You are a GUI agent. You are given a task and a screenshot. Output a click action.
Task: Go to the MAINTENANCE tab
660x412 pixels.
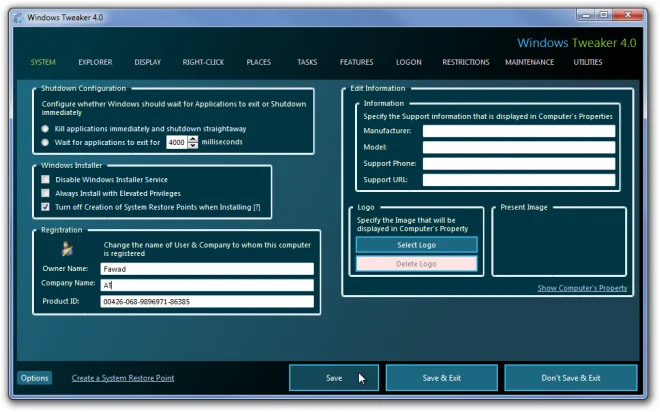pyautogui.click(x=530, y=62)
